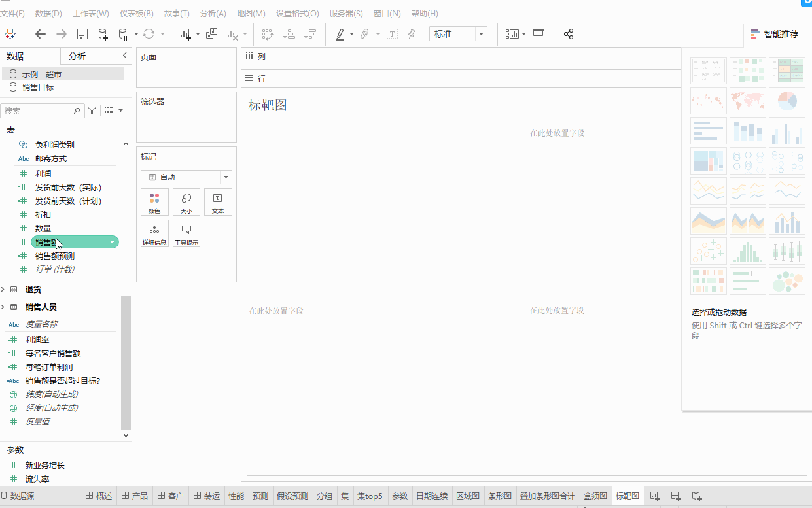The height and width of the screenshot is (508, 812).
Task: Expand the 退货 table
Action: pos(3,290)
